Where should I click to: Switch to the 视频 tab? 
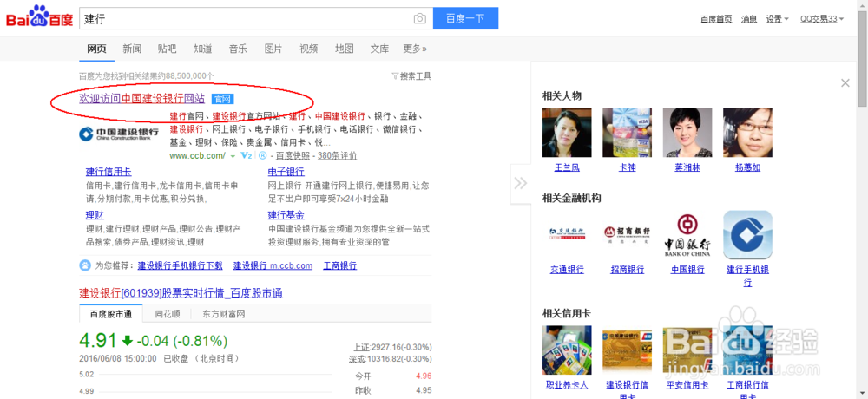click(x=309, y=49)
